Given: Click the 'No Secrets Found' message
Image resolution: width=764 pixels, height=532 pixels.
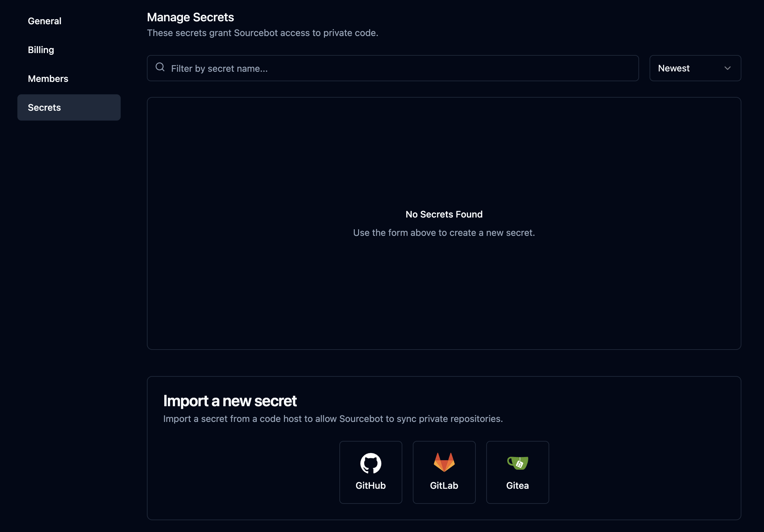Looking at the screenshot, I should pos(444,214).
